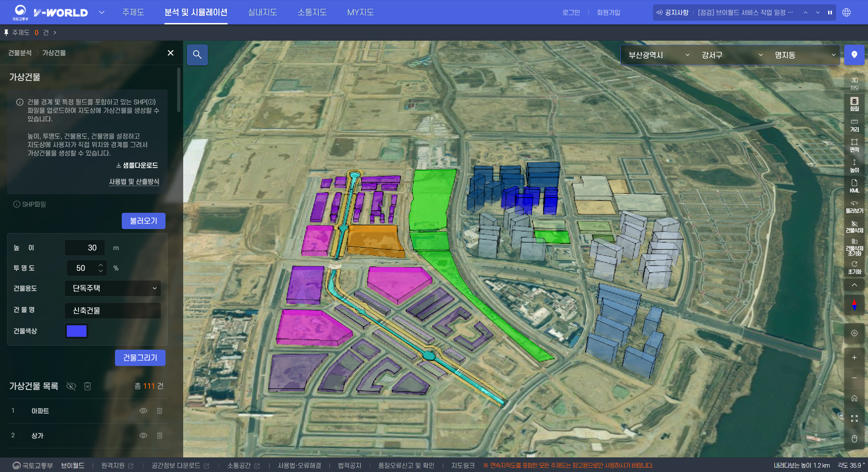Switch to the 주제도 menu tab
Screen dimensions: 868x472
[x=133, y=13]
